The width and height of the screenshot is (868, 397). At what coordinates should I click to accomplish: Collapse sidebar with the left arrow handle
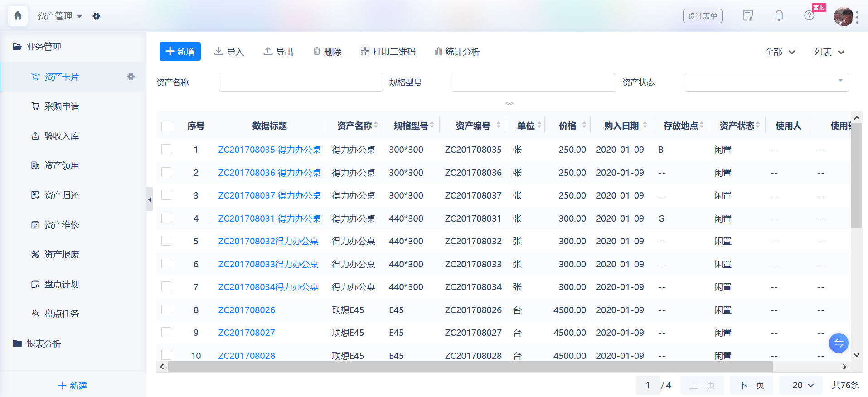149,199
